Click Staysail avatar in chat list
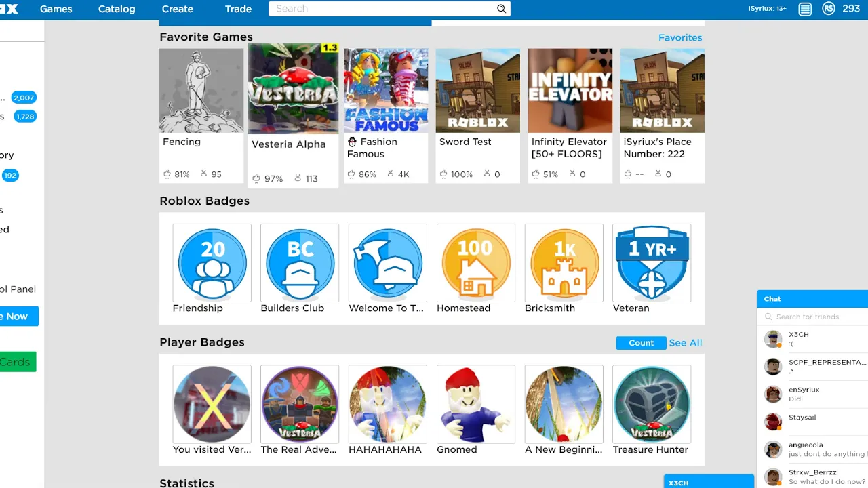The width and height of the screenshot is (868, 488). (773, 422)
